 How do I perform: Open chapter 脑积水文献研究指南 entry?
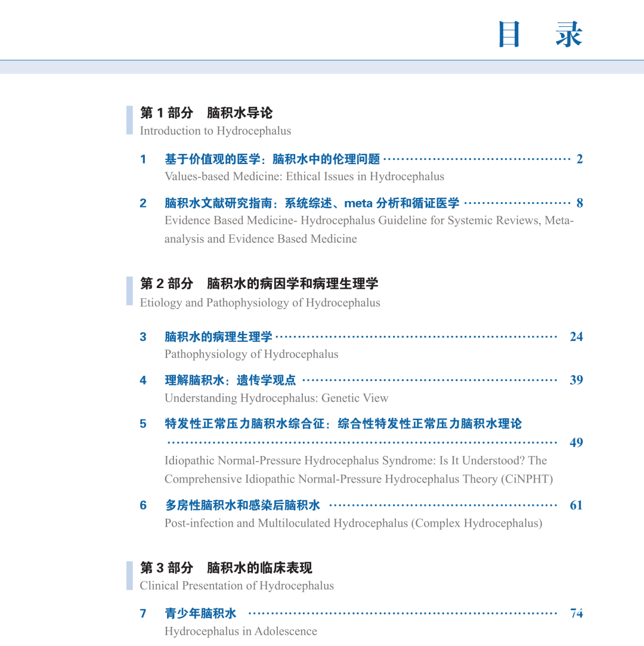[312, 203]
